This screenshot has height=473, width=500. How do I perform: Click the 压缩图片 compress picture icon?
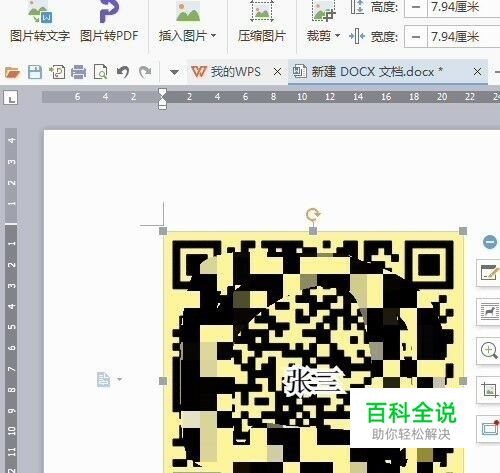click(x=262, y=11)
